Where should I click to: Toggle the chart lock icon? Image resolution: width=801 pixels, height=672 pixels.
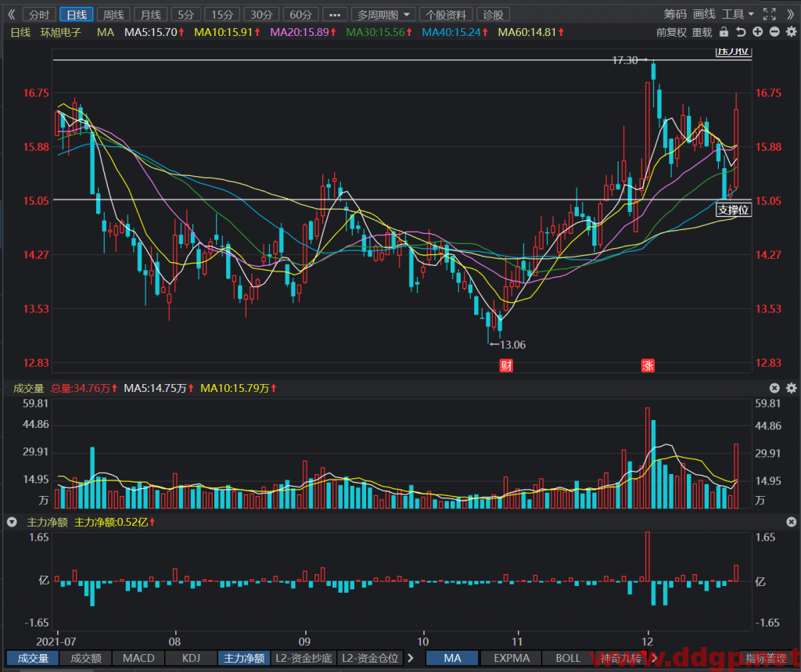pyautogui.click(x=724, y=32)
